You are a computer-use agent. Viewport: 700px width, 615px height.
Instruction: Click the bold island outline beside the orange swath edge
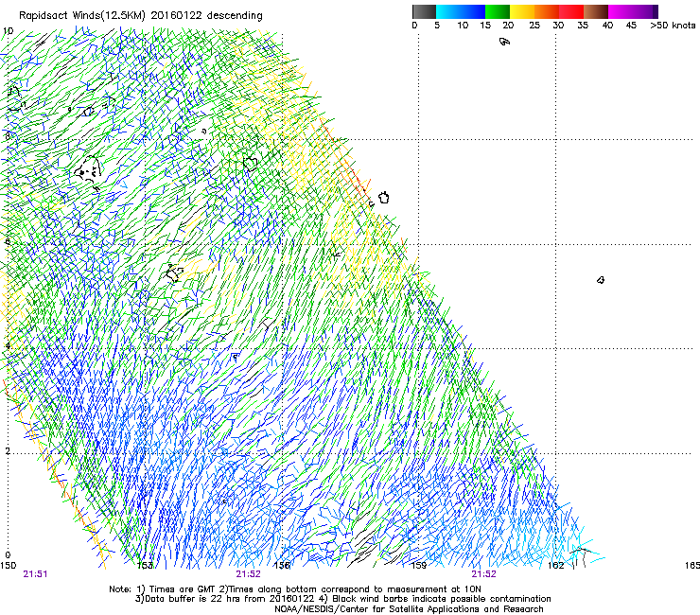384,198
